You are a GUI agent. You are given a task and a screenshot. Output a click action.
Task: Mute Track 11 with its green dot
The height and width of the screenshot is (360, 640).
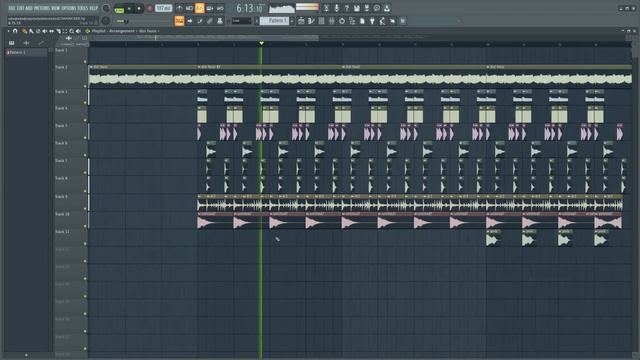[85, 244]
